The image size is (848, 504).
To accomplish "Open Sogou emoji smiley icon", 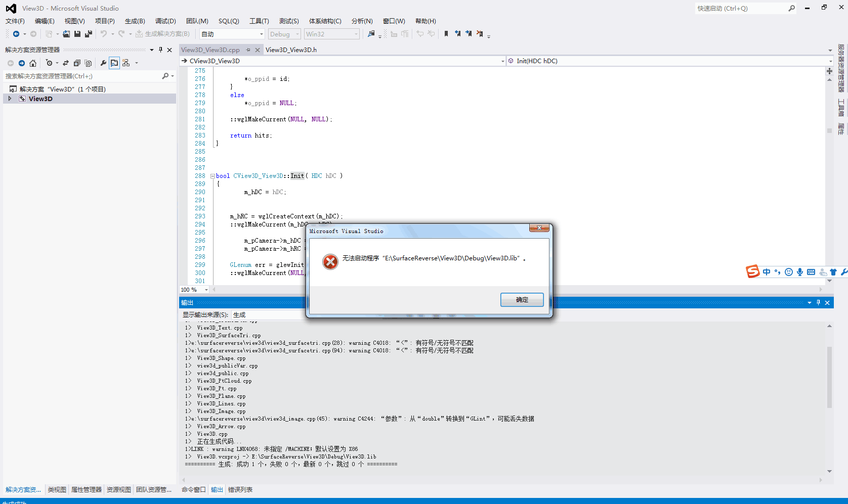I will 789,272.
